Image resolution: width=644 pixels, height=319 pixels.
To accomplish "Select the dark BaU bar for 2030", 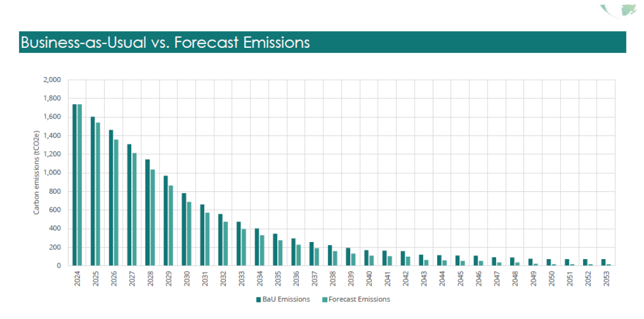I will [x=184, y=229].
